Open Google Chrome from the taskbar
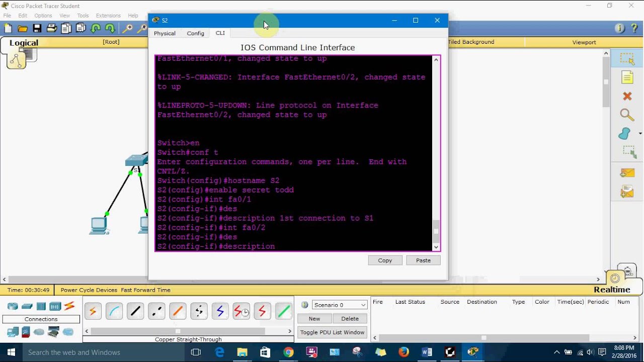Image resolution: width=644 pixels, height=362 pixels. 288,352
